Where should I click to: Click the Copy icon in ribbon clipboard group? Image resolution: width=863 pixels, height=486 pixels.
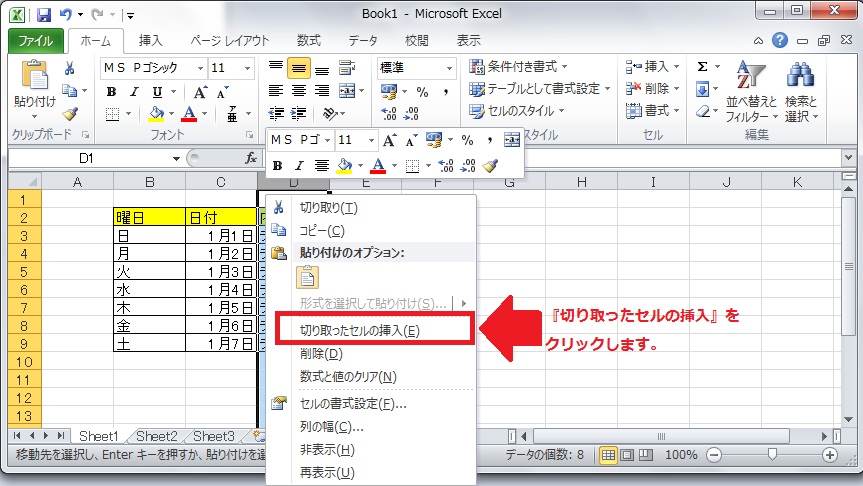(69, 90)
